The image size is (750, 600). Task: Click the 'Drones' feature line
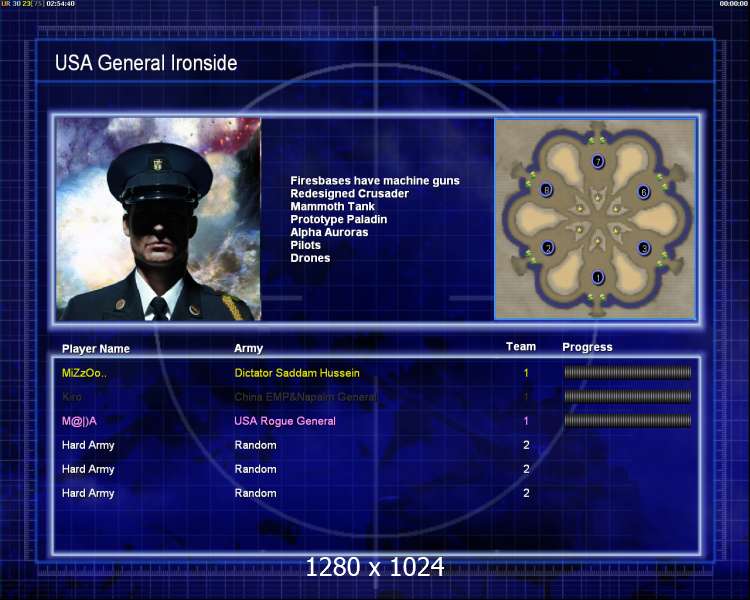click(310, 258)
